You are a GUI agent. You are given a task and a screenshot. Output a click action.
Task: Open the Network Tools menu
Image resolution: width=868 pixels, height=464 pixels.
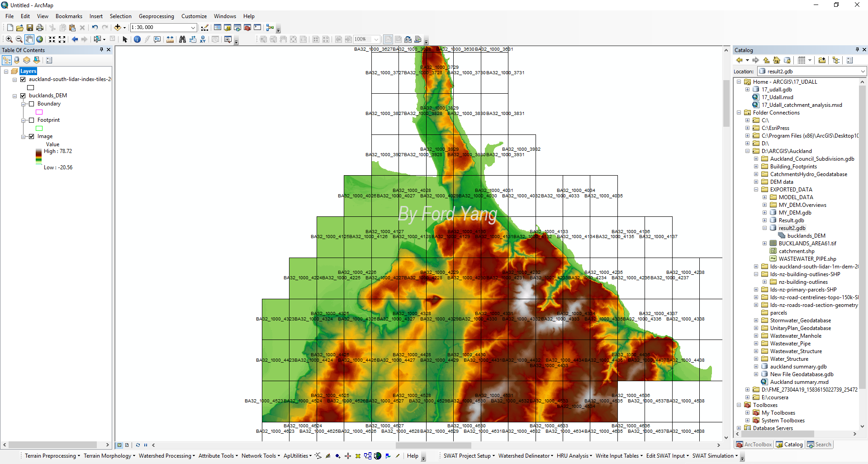pyautogui.click(x=261, y=456)
